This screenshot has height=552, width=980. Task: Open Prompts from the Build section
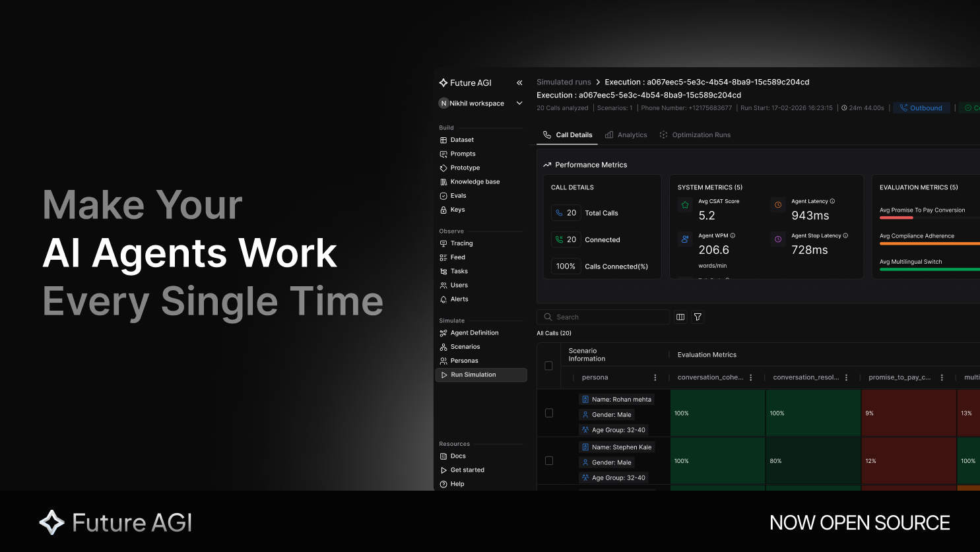pyautogui.click(x=457, y=154)
